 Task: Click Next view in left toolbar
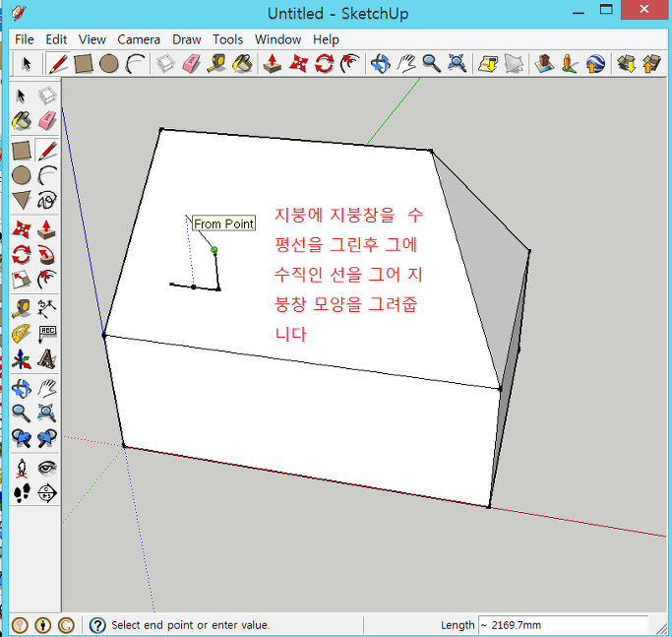coord(46,438)
